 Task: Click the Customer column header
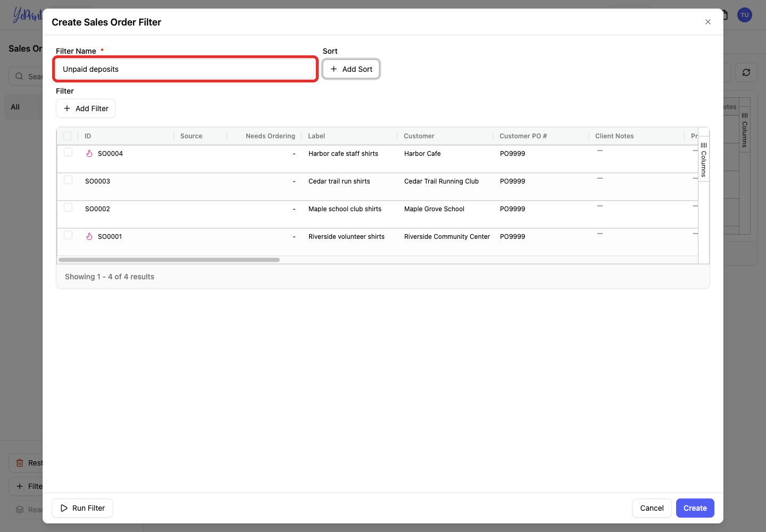pyautogui.click(x=419, y=136)
